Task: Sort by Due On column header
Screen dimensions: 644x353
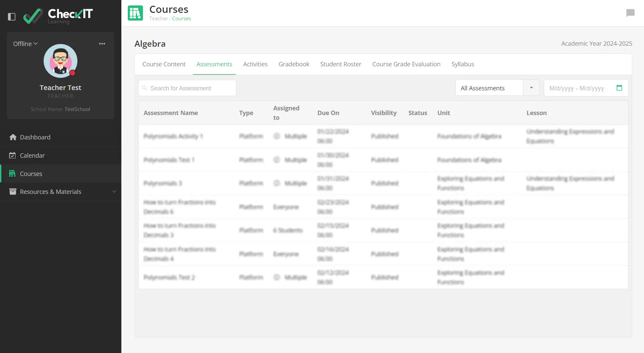Action: coord(328,113)
